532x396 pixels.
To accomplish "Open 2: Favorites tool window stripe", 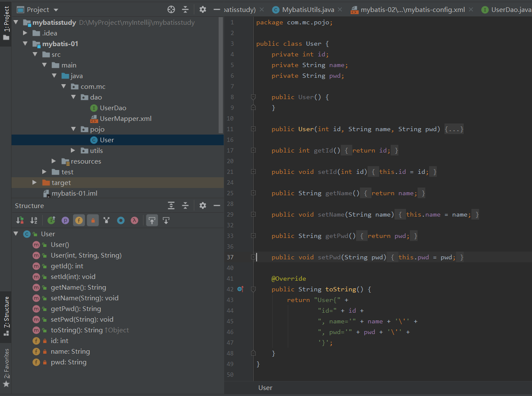I will 6,368.
